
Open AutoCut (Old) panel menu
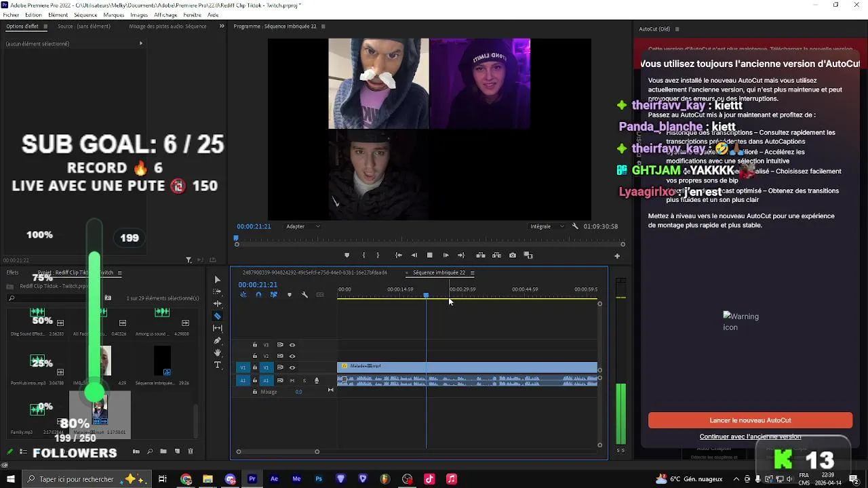point(677,29)
